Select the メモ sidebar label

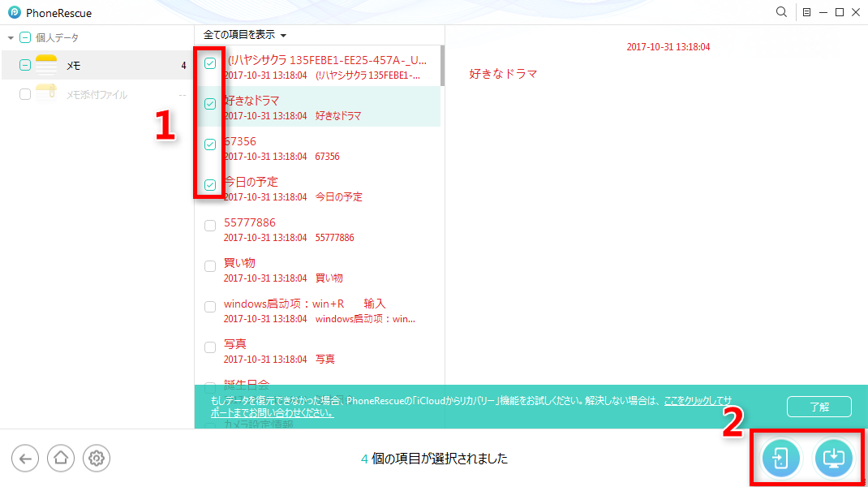tap(73, 66)
